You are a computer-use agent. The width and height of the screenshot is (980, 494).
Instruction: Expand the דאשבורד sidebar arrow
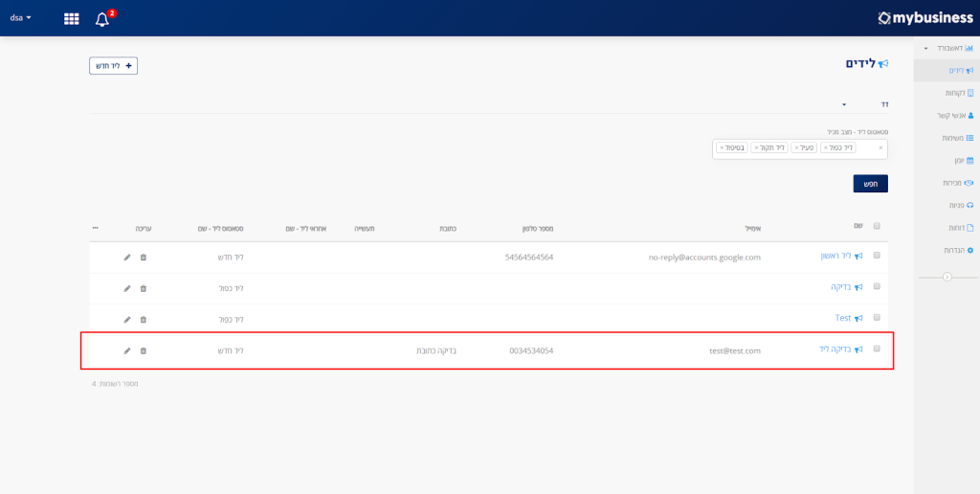(x=925, y=48)
